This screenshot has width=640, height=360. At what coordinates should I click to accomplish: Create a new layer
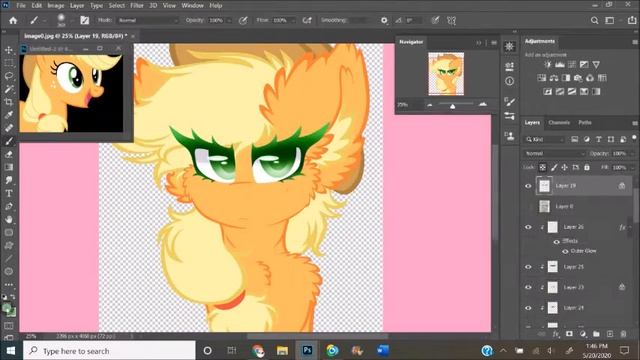[x=610, y=334]
